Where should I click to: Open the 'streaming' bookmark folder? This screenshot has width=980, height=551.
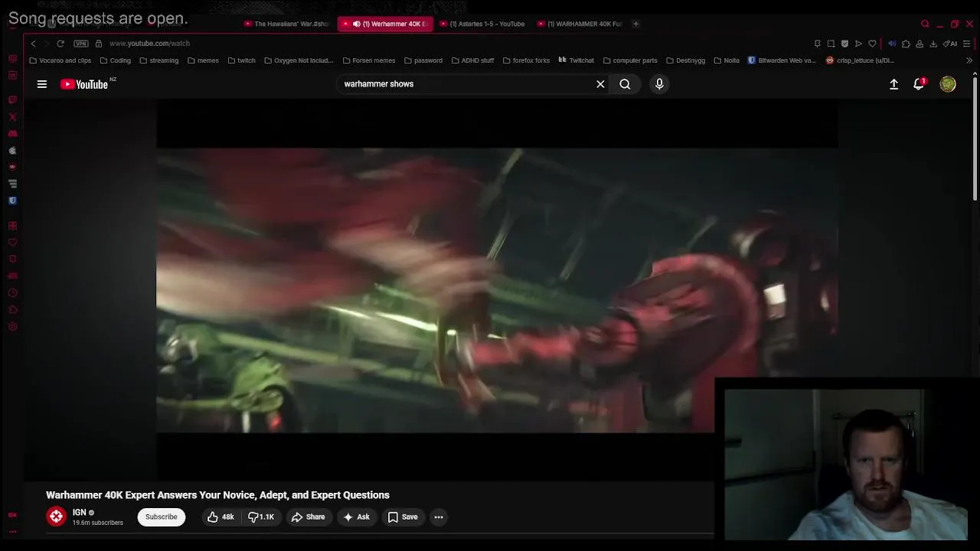click(158, 60)
